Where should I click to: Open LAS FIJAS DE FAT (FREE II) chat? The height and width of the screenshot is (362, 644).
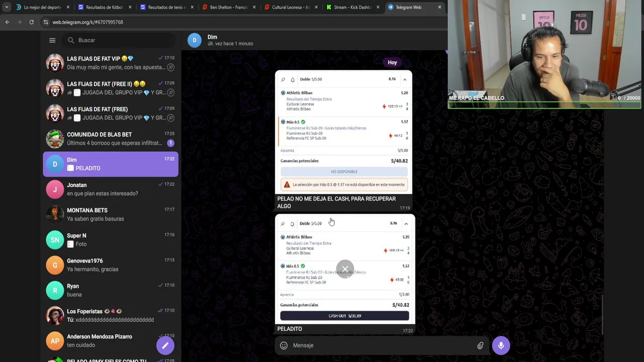pos(111,88)
